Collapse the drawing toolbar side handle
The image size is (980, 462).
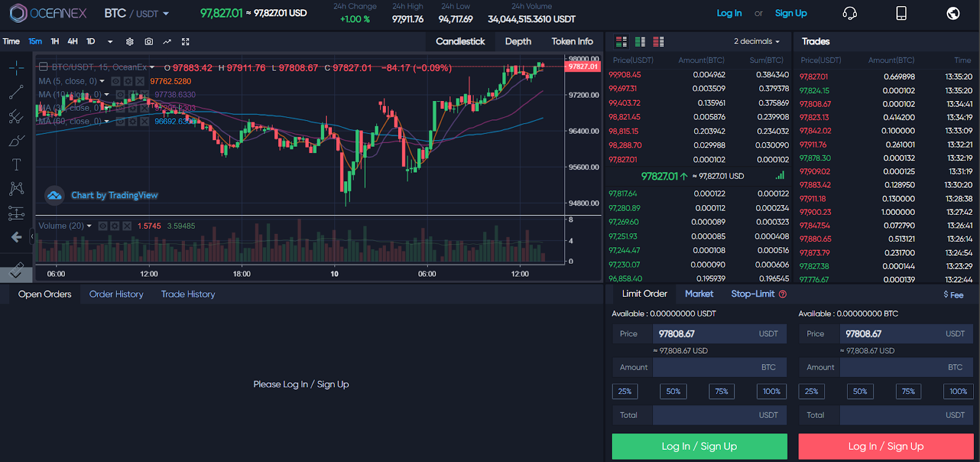32,236
